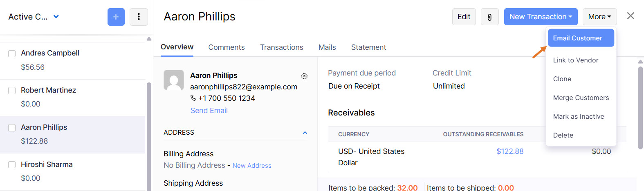
Task: Click the paperclip attachment icon
Action: pyautogui.click(x=489, y=17)
